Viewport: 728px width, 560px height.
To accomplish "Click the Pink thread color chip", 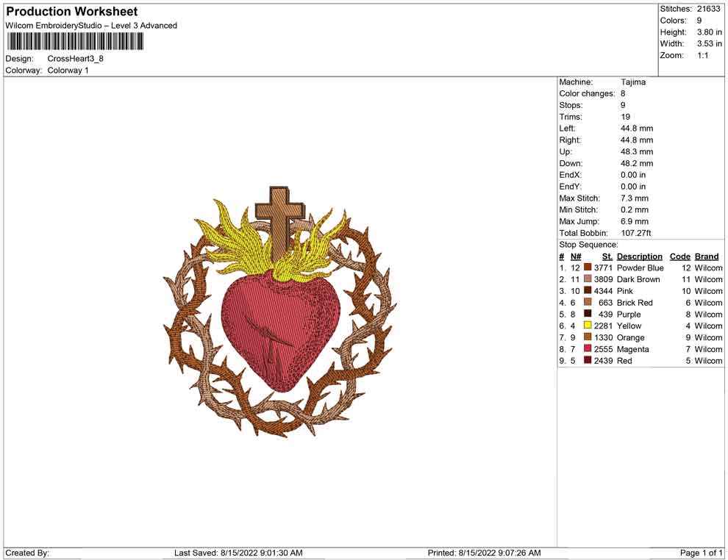I will (586, 291).
